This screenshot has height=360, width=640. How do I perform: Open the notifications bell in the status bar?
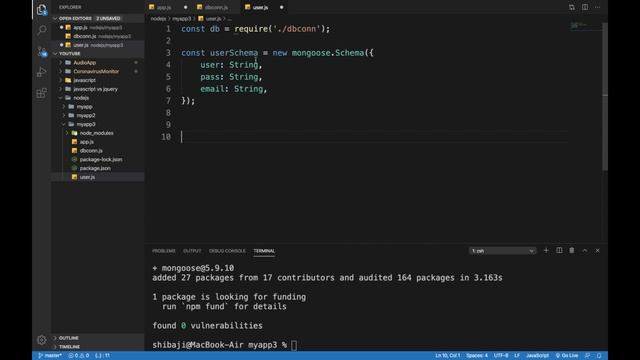pos(599,356)
